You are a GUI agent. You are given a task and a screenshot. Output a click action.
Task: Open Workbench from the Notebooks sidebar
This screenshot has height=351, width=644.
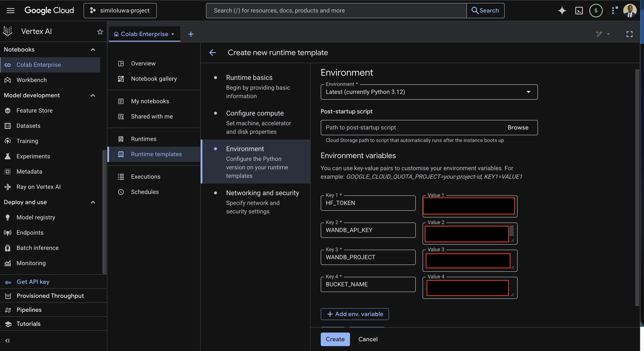pos(31,80)
